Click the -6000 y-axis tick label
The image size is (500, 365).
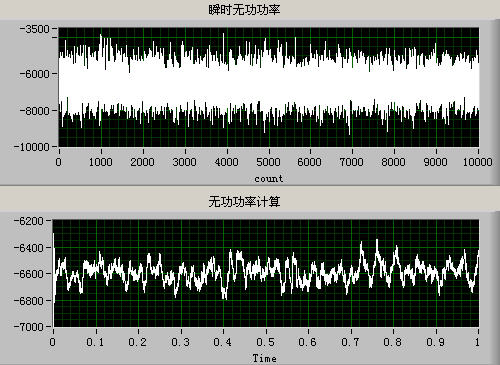point(35,74)
